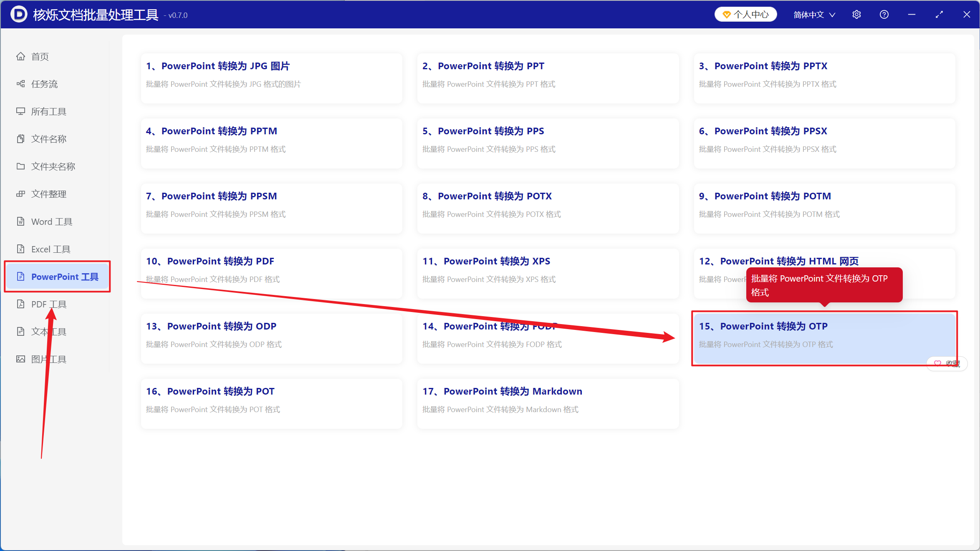The width and height of the screenshot is (980, 551).
Task: Click the file organize icon beside 文件整理
Action: tap(20, 194)
